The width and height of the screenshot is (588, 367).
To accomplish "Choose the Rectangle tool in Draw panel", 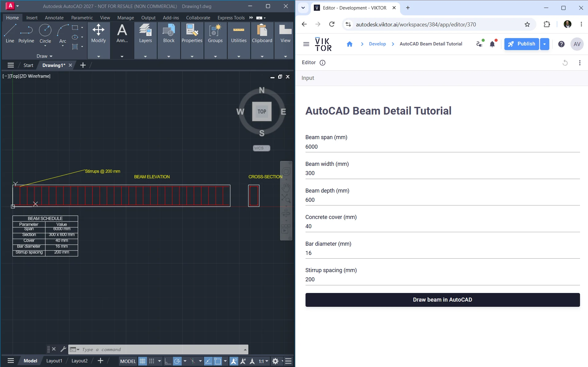I will 75,28.
